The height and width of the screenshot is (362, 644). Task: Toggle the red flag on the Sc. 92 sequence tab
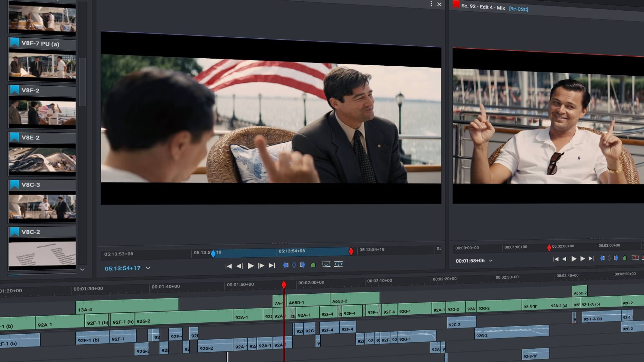click(x=456, y=5)
